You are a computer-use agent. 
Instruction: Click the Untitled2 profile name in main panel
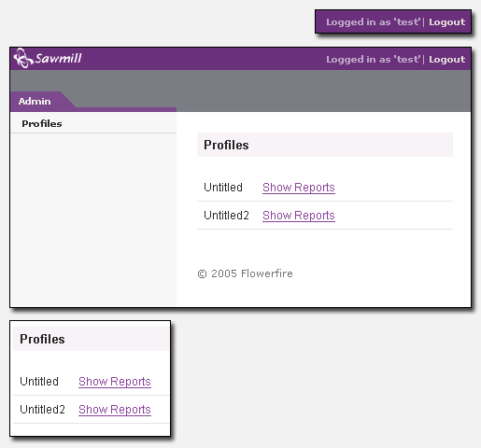click(x=226, y=216)
